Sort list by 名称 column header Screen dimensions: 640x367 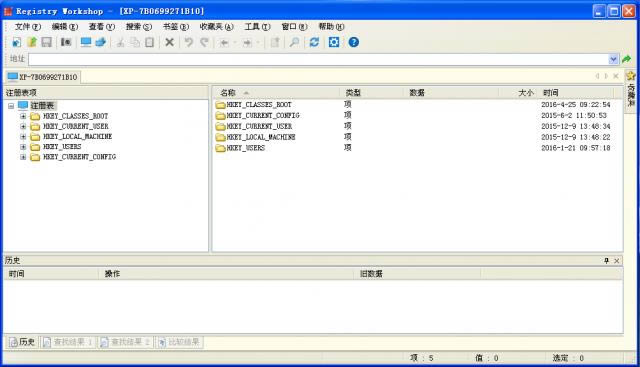pyautogui.click(x=276, y=93)
